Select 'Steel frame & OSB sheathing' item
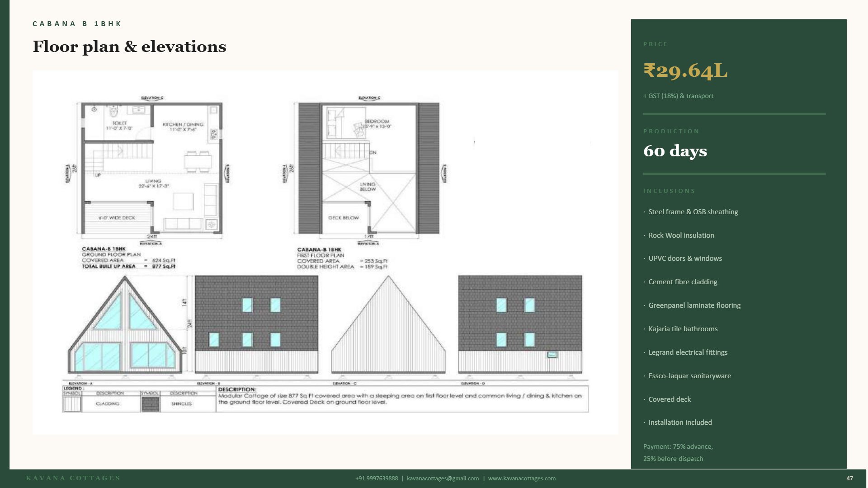This screenshot has height=488, width=868. tap(693, 212)
